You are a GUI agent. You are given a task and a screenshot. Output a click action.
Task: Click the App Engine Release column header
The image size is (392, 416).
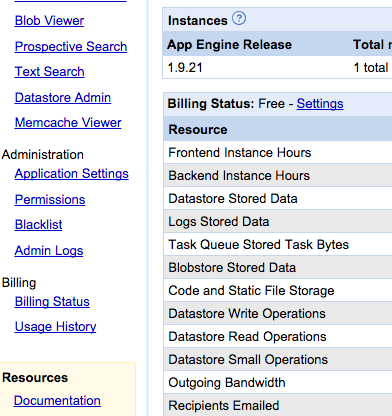click(x=229, y=45)
